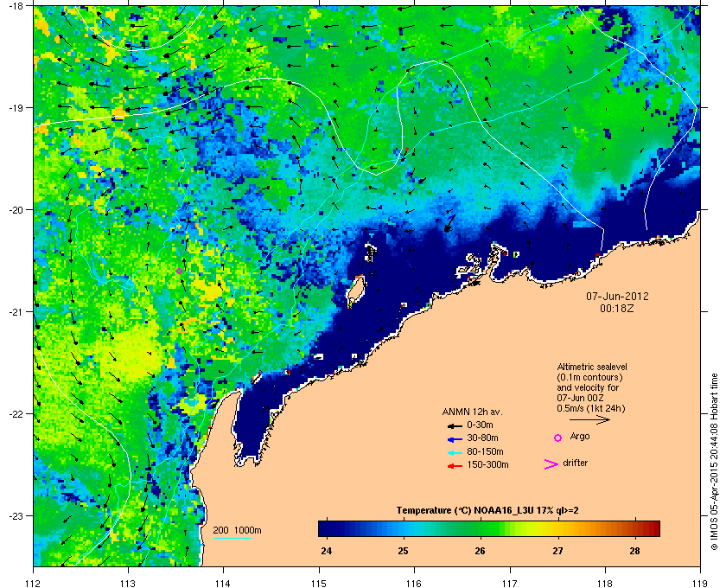Click the Argo float marker on the map
726x588 pixels.
click(179, 271)
